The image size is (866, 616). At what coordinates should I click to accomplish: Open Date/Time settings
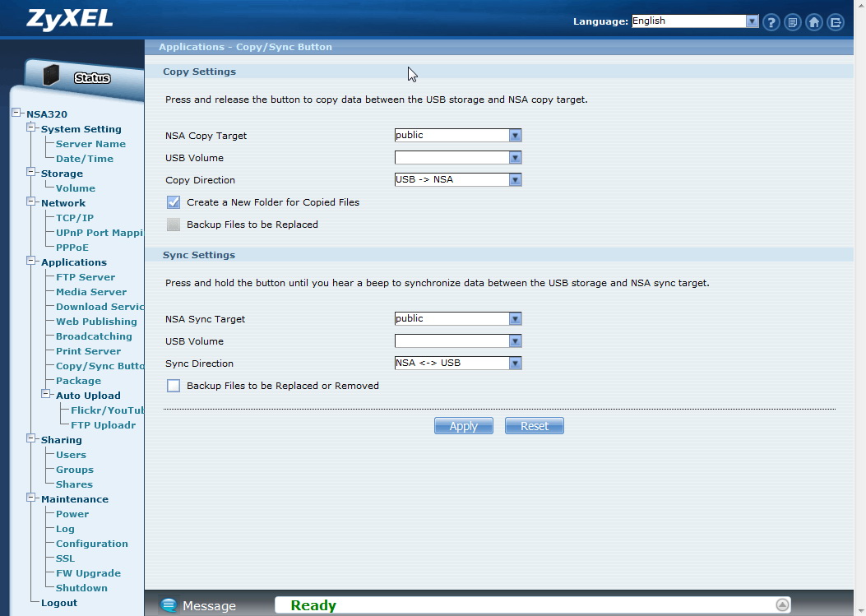(x=85, y=159)
